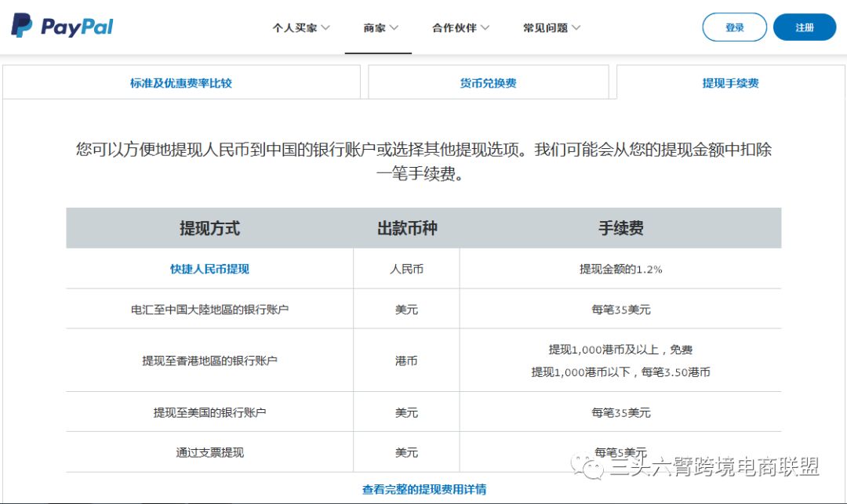
Task: Select the 电汇至中国大陆地區的银行账户 row label
Action: click(209, 309)
